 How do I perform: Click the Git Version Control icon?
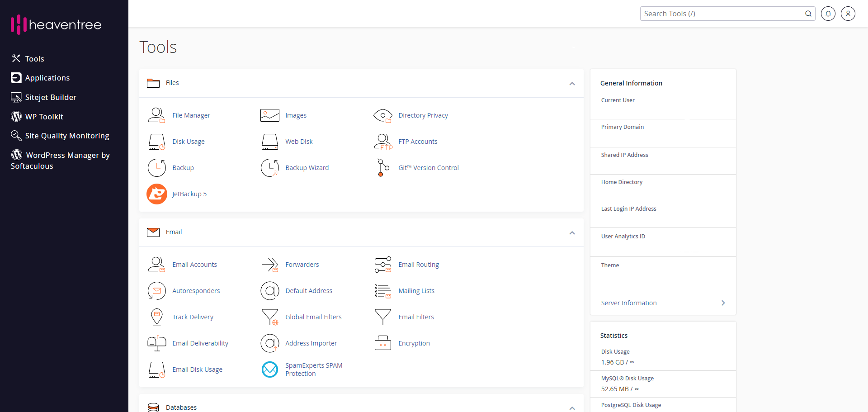(x=382, y=168)
